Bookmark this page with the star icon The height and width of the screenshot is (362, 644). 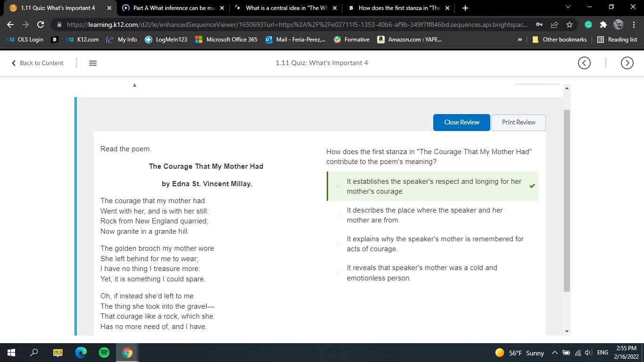[570, 25]
